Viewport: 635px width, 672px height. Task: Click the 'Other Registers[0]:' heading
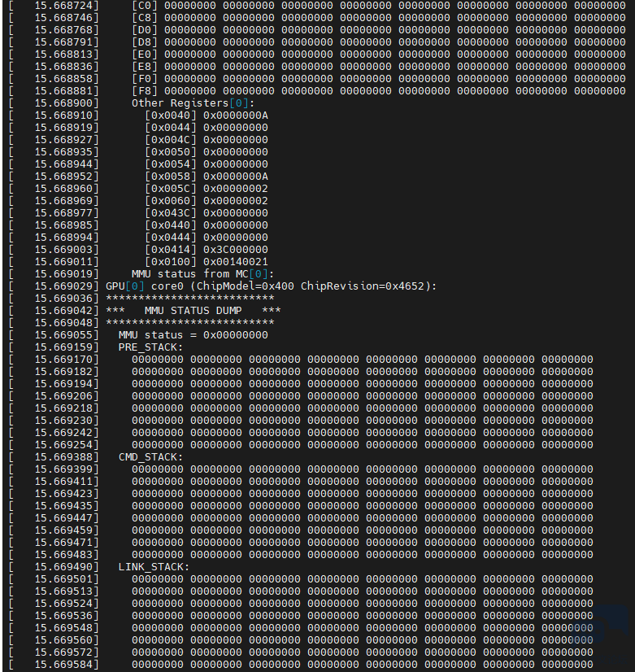pyautogui.click(x=194, y=103)
